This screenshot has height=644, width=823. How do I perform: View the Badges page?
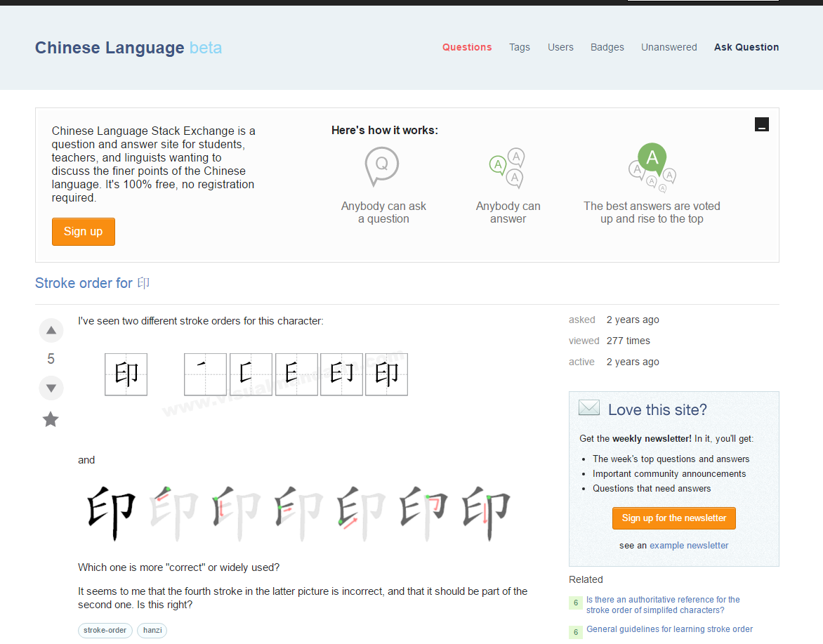click(x=607, y=47)
